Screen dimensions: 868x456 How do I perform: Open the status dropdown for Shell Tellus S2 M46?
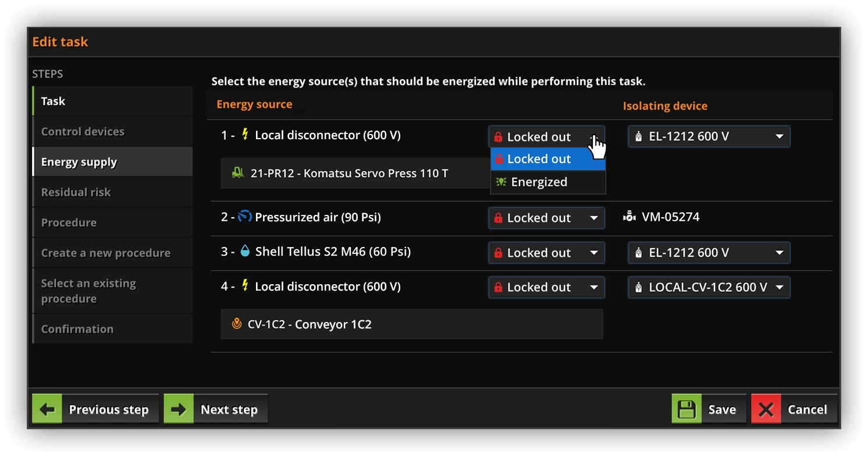pyautogui.click(x=546, y=253)
